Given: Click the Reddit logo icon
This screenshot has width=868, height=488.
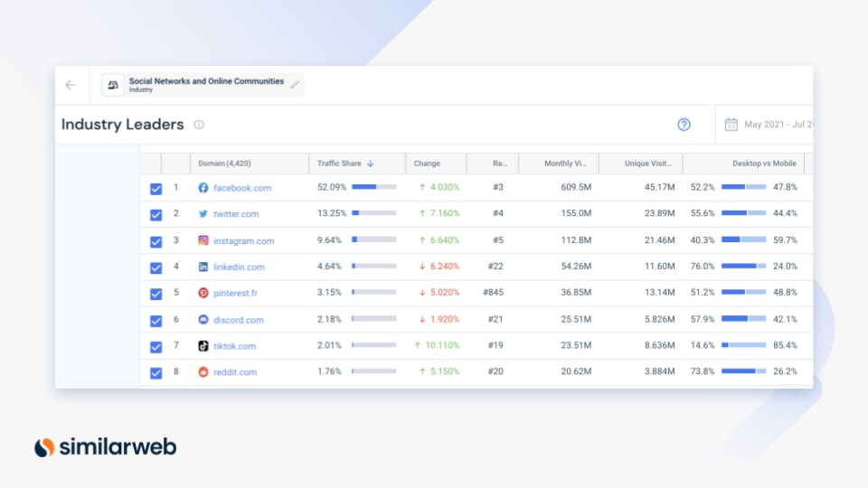Looking at the screenshot, I should 203,371.
